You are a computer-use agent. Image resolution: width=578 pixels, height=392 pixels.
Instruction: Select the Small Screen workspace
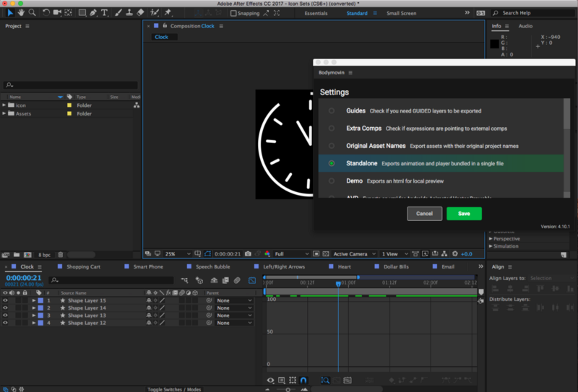(x=402, y=13)
